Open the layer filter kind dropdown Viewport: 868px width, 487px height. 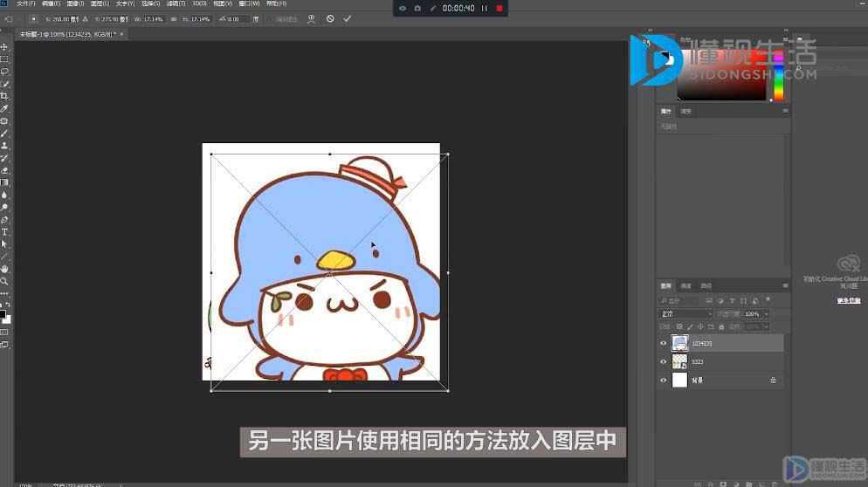click(x=679, y=300)
